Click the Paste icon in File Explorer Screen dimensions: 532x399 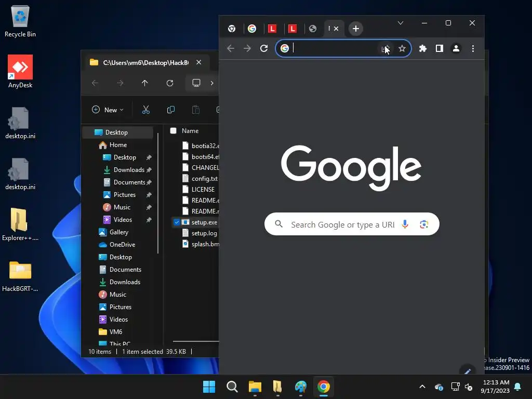pyautogui.click(x=196, y=110)
